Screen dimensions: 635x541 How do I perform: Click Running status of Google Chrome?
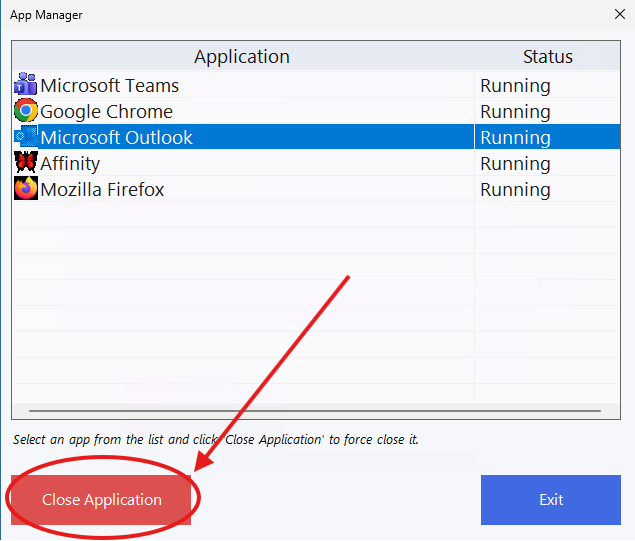click(x=515, y=112)
